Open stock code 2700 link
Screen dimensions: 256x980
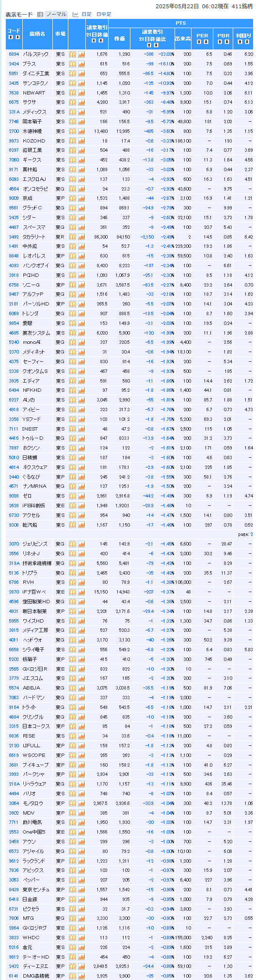click(x=14, y=131)
